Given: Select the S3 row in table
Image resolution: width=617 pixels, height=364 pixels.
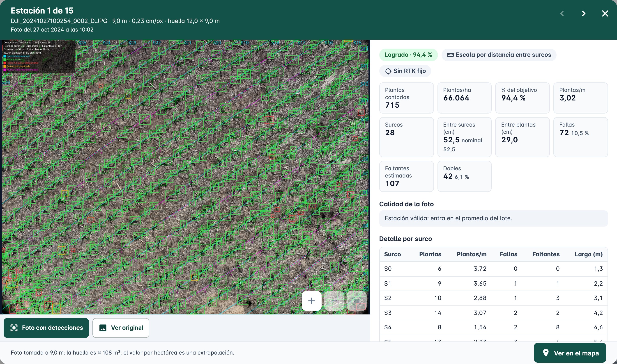Looking at the screenshot, I should point(493,313).
